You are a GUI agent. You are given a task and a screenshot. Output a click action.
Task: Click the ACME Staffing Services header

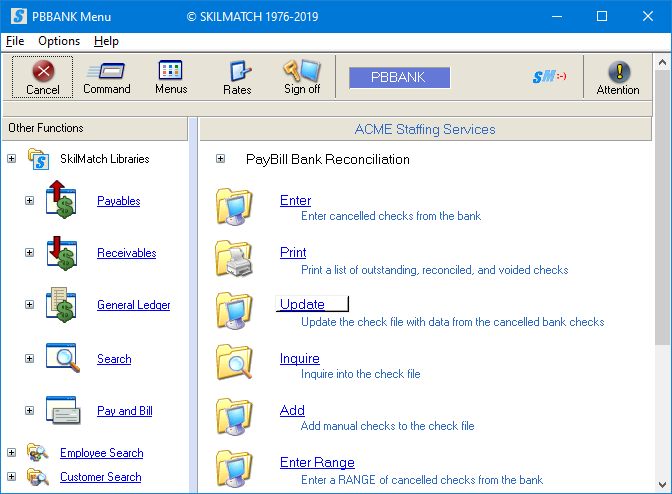[425, 129]
